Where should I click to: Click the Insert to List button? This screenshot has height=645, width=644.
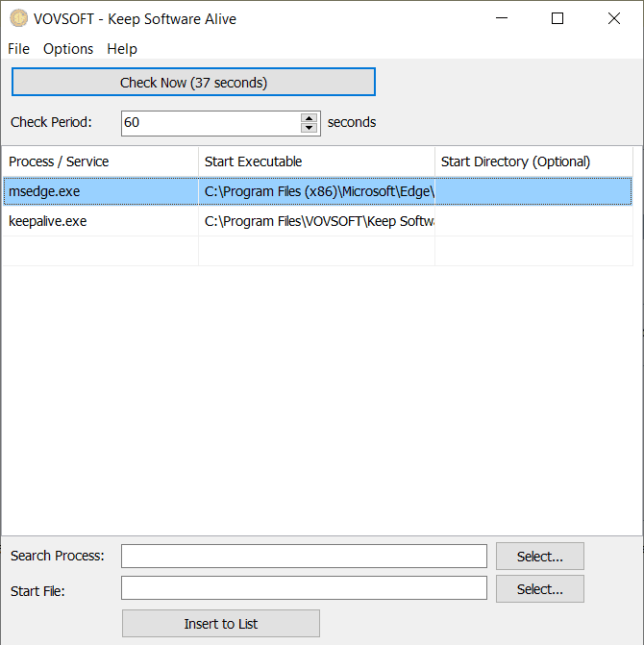point(221,624)
